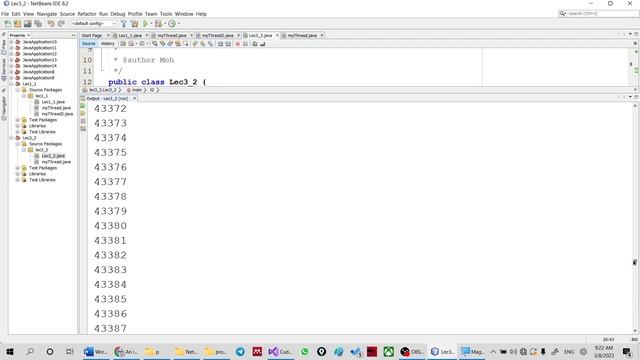
Task: Click the Uncomment icon in editor toolbar
Action: (262, 44)
